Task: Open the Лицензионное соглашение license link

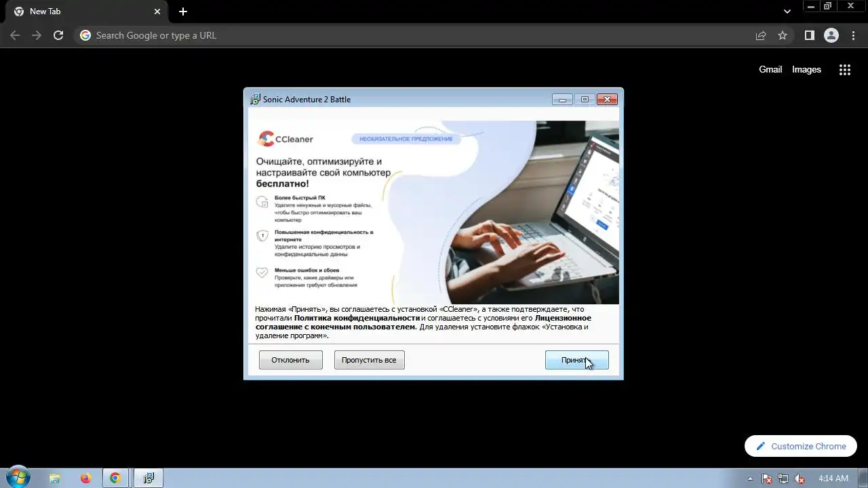Action: point(423,322)
